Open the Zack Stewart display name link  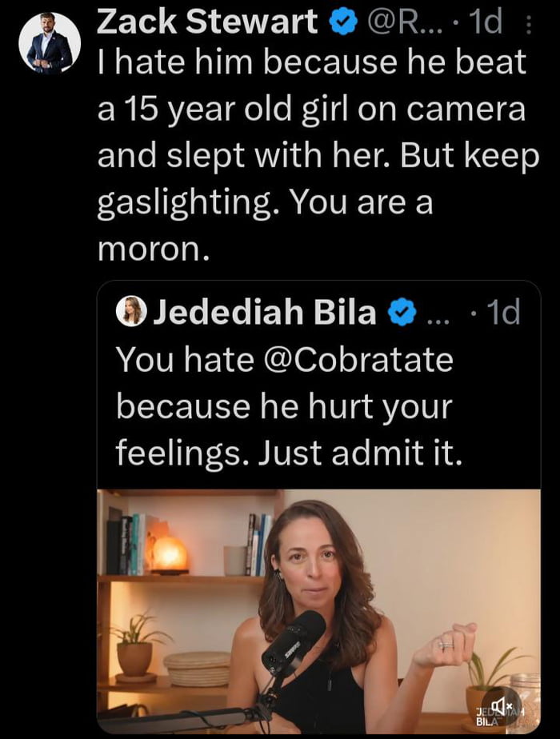click(x=206, y=24)
